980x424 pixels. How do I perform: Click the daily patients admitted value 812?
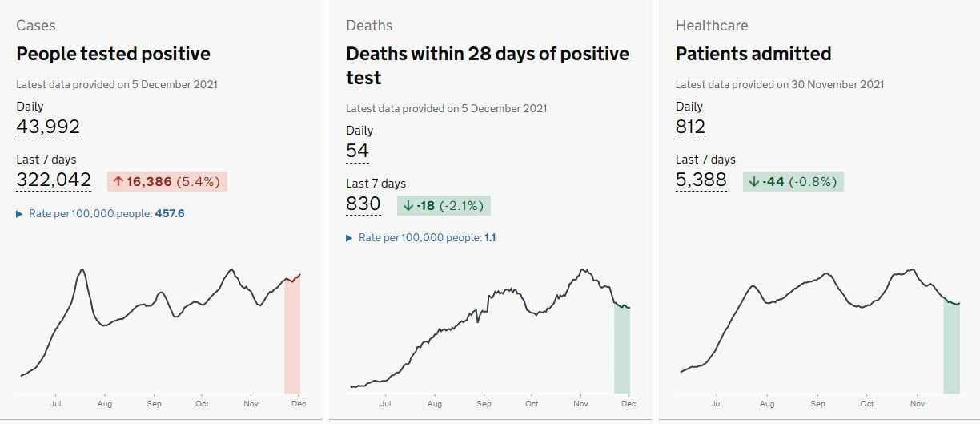[x=690, y=127]
